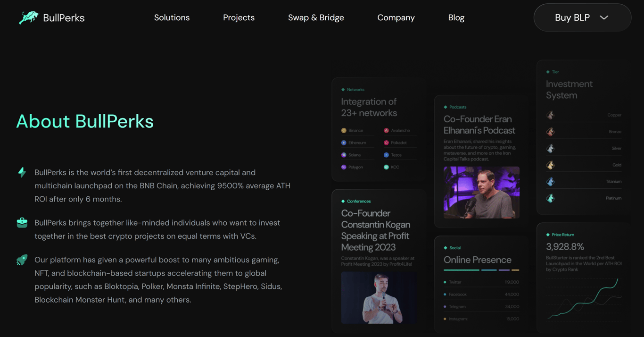Click the Facebook 44,000 row
This screenshot has width=644, height=337.
coord(481,295)
